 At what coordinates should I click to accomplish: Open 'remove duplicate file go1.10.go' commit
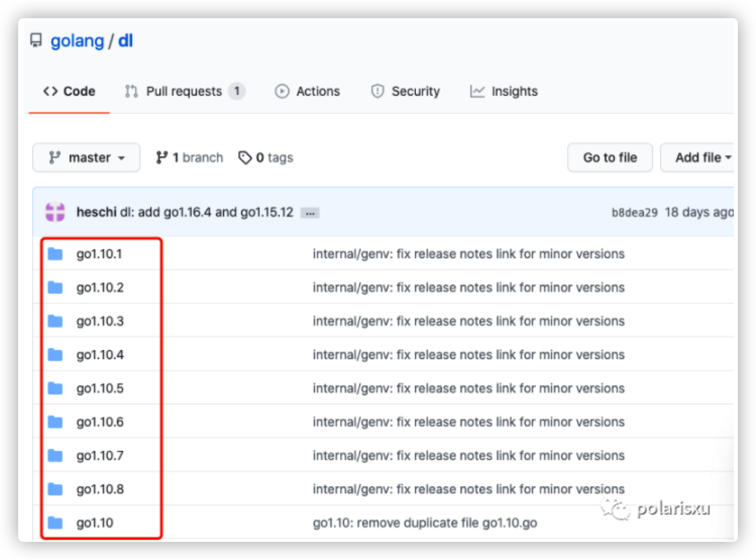click(425, 523)
